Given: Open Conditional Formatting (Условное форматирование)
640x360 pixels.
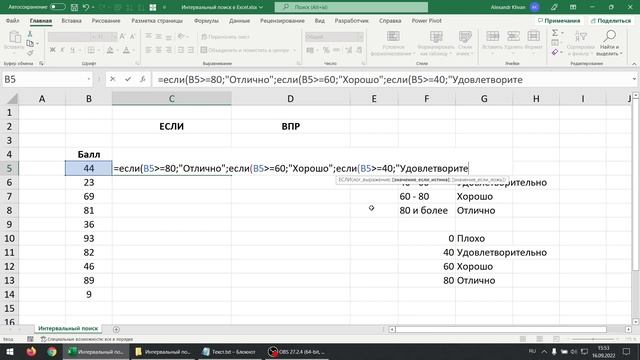Looking at the screenshot, I should coord(393,43).
